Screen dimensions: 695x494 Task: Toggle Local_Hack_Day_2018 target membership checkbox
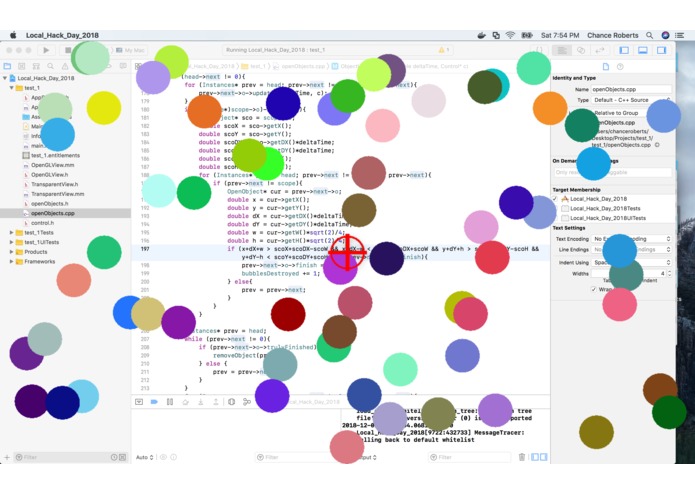coord(555,198)
